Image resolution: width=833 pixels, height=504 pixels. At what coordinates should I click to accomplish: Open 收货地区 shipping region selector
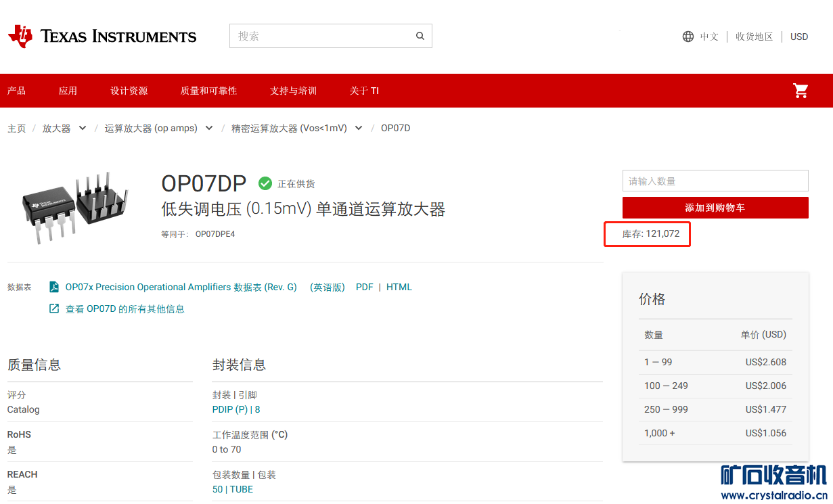click(755, 37)
